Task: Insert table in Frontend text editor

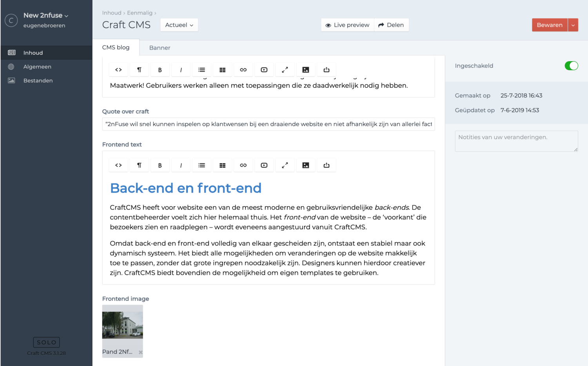Action: click(x=222, y=165)
